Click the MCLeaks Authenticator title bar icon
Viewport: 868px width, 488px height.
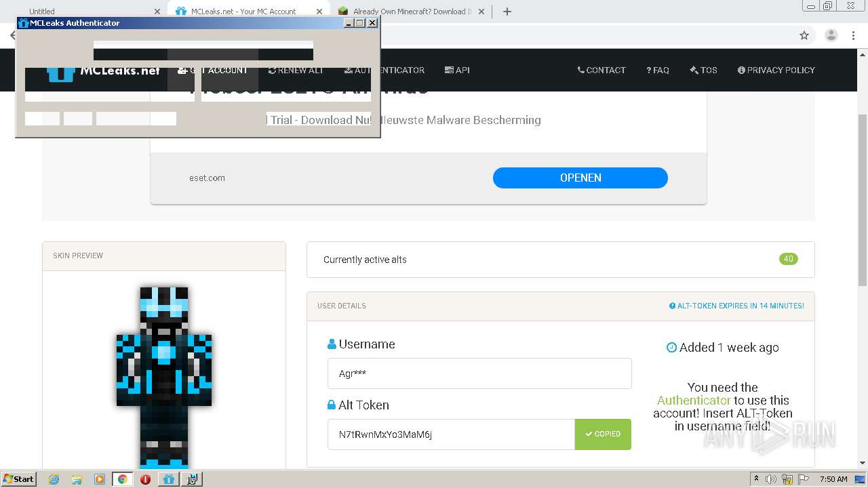click(x=24, y=23)
